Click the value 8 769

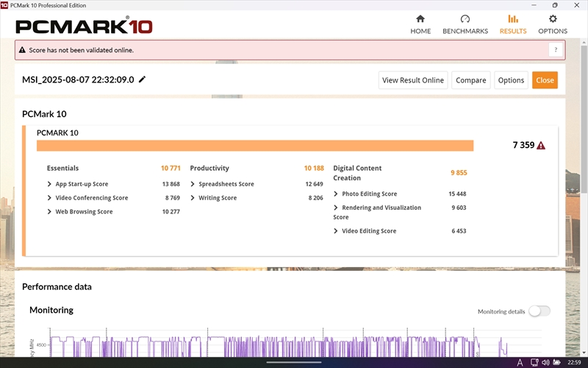point(173,198)
